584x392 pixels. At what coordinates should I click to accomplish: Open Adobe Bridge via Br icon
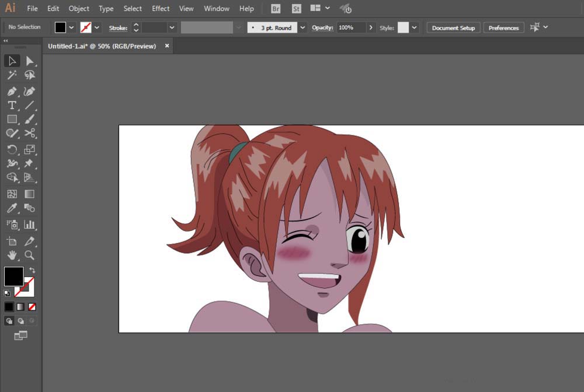pyautogui.click(x=276, y=9)
